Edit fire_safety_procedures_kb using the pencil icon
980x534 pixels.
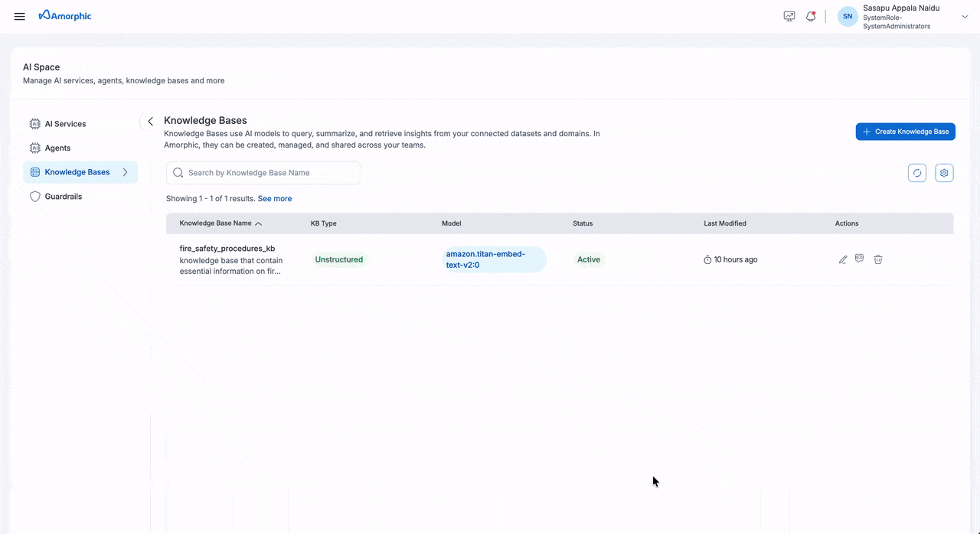(x=842, y=259)
